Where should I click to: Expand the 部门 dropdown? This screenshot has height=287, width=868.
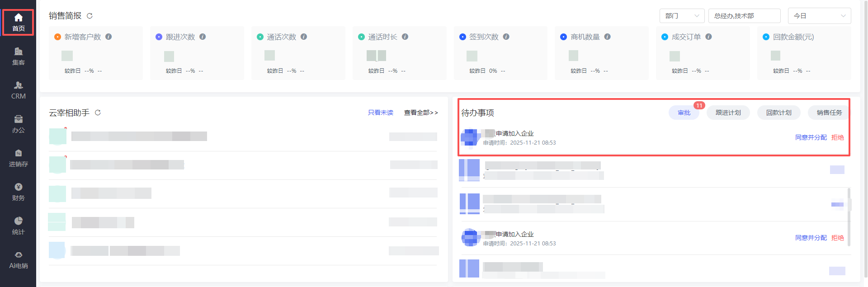tap(682, 16)
